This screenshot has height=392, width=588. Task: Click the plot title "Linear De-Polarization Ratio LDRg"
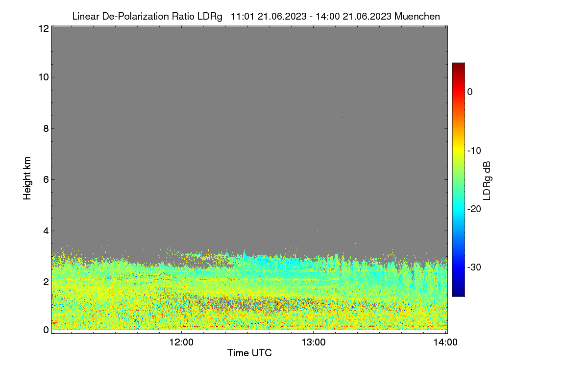147,16
